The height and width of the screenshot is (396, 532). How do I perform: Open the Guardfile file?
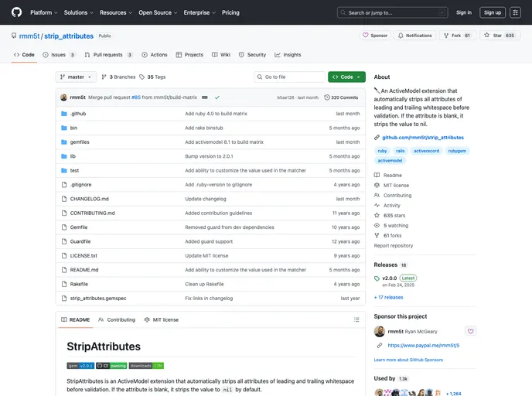click(x=80, y=241)
